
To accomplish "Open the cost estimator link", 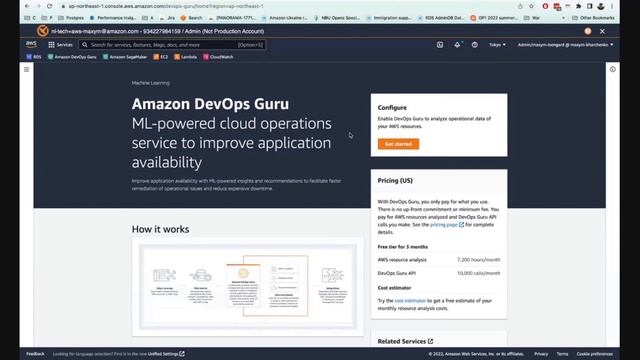I will click(x=410, y=301).
